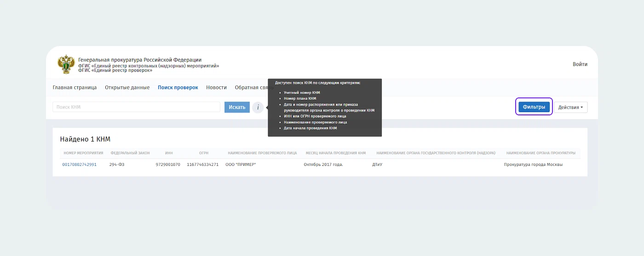Click the Prosecutor General's Office emblem logo
Screen dimensions: 644x256
pyautogui.click(x=66, y=64)
